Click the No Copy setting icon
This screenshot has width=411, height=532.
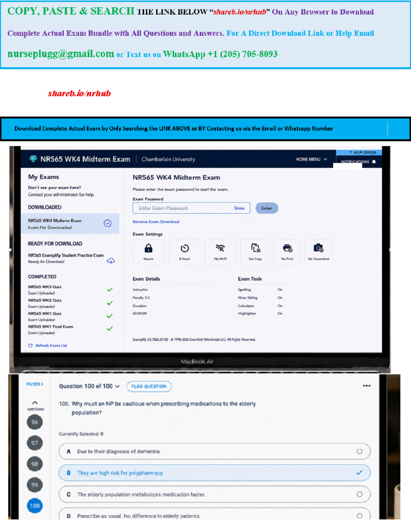[256, 248]
